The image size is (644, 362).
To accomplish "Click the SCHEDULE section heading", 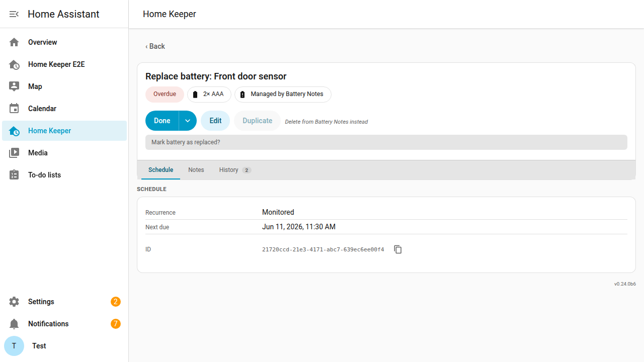I will pyautogui.click(x=151, y=190).
